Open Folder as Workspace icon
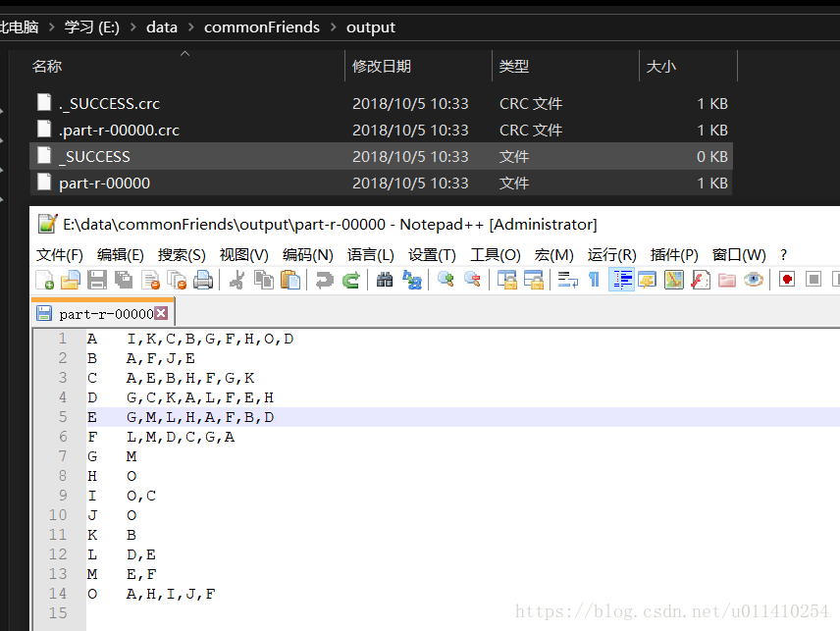Viewport: 840px width, 631px height. pyautogui.click(x=727, y=280)
